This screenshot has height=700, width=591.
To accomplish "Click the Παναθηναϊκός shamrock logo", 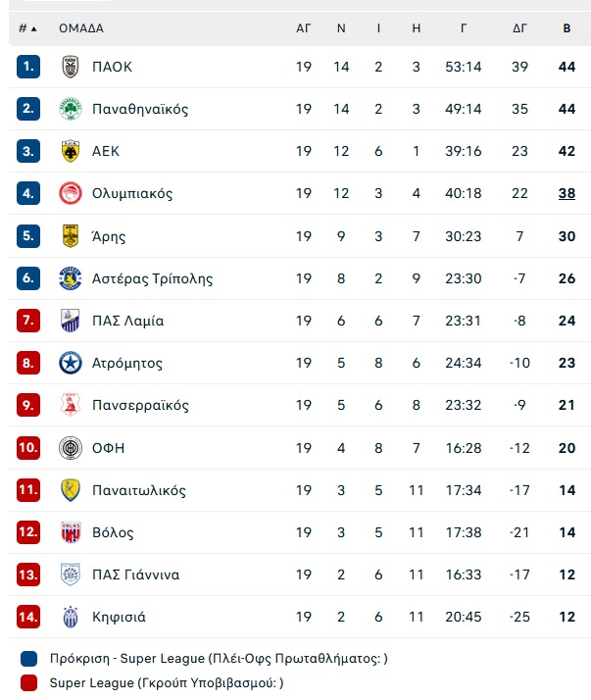I will click(71, 109).
